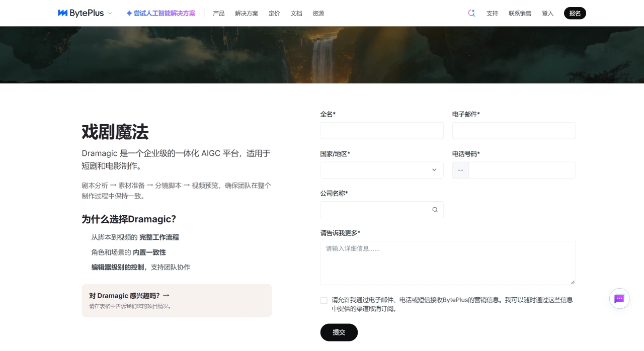The height and width of the screenshot is (351, 644).
Task: Click the search icon in 公司名称 field
Action: coord(435,210)
